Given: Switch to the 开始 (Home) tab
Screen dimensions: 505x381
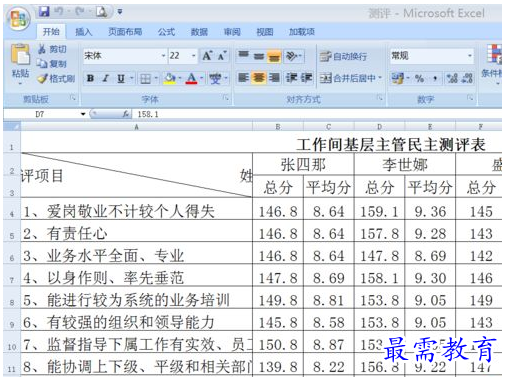Looking at the screenshot, I should coord(51,32).
